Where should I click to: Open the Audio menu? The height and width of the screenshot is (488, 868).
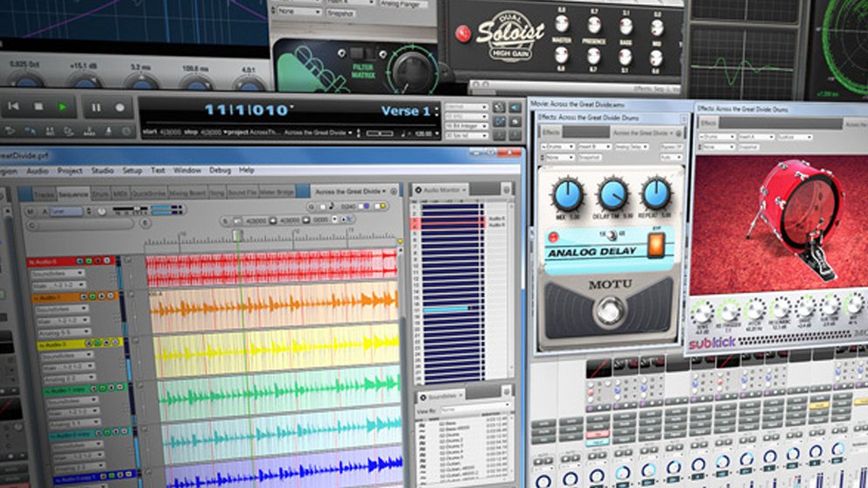(37, 171)
